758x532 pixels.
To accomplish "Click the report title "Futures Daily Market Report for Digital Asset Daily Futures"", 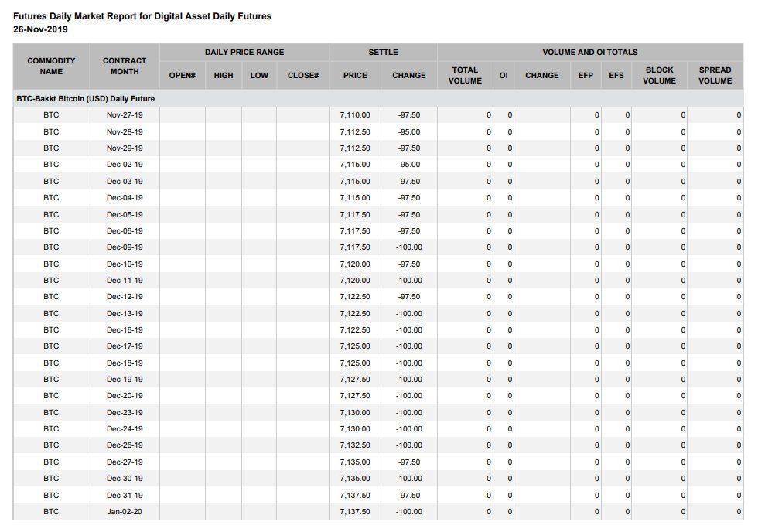I will (142, 16).
